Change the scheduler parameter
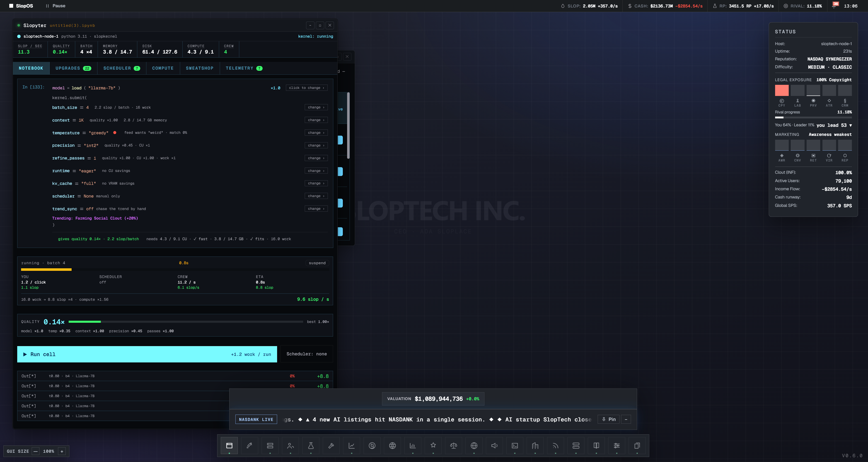The image size is (868, 462). tap(316, 196)
